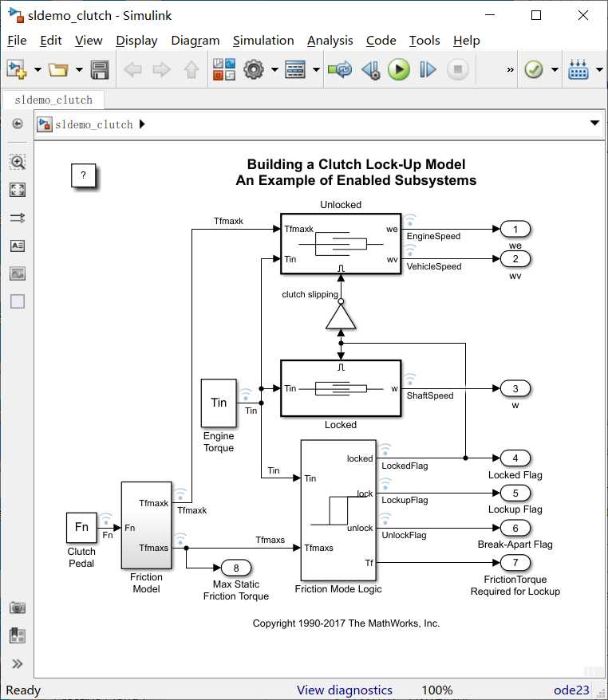Open the Model Explorer icon
Viewport: 608px width, 700px height.
(295, 69)
